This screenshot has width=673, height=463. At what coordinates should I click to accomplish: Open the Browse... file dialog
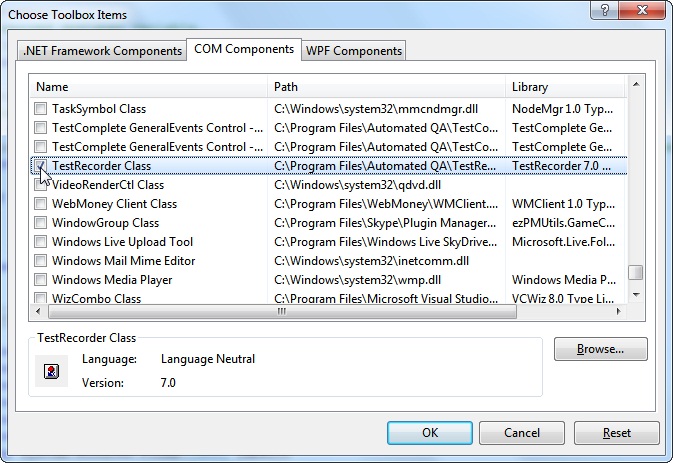(x=600, y=350)
